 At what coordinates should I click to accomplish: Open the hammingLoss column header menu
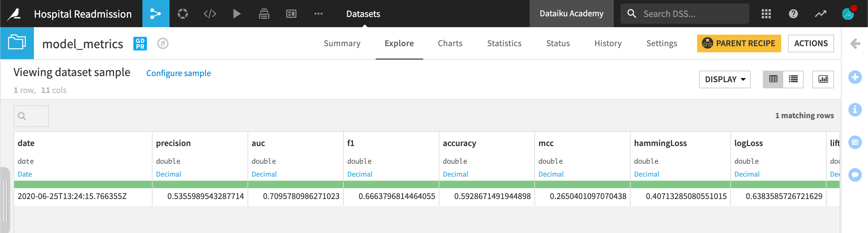[660, 143]
